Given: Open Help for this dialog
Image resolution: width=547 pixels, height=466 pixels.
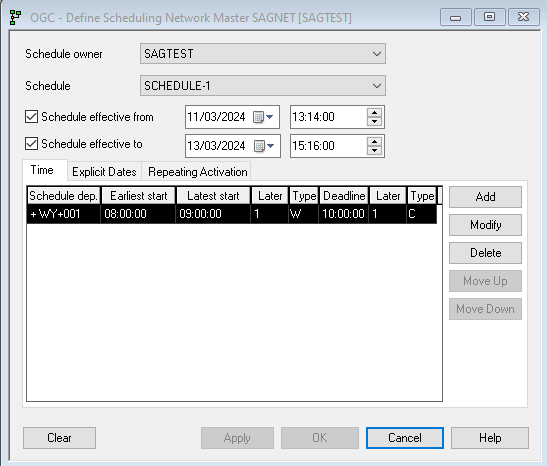Looking at the screenshot, I should tap(490, 438).
